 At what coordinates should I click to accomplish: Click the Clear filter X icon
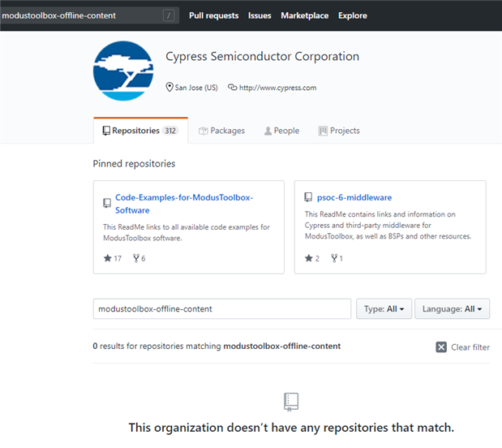pos(441,347)
